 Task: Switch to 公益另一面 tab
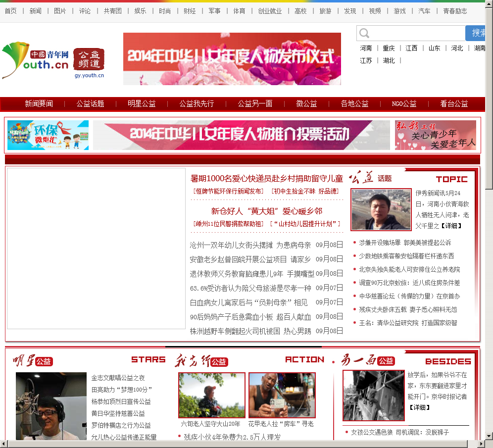[x=255, y=104]
